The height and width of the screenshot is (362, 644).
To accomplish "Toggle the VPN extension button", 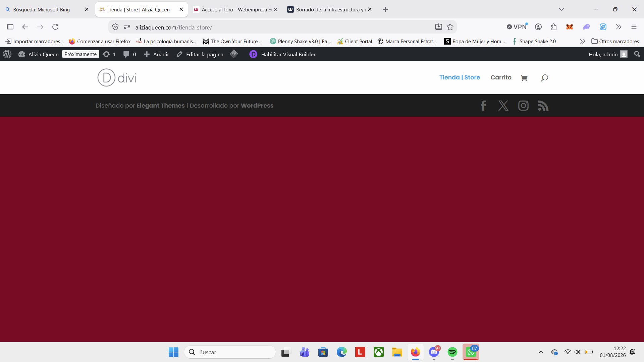I will tap(517, 27).
